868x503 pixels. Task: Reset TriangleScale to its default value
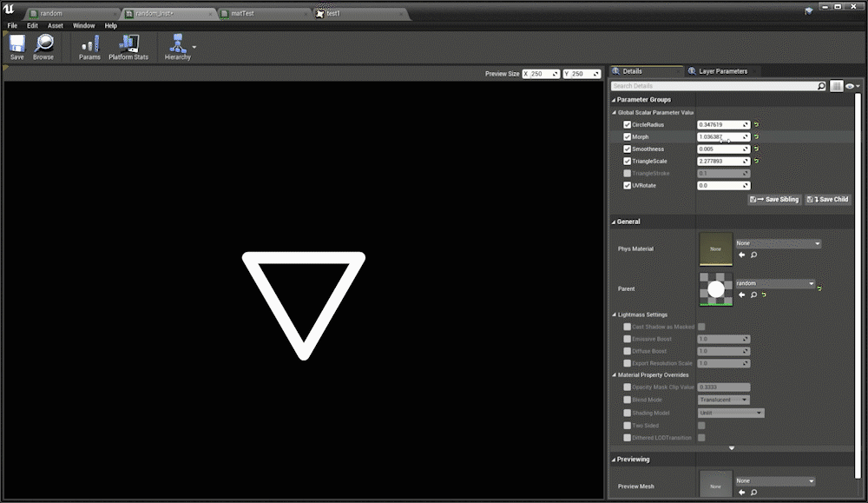[x=757, y=162]
